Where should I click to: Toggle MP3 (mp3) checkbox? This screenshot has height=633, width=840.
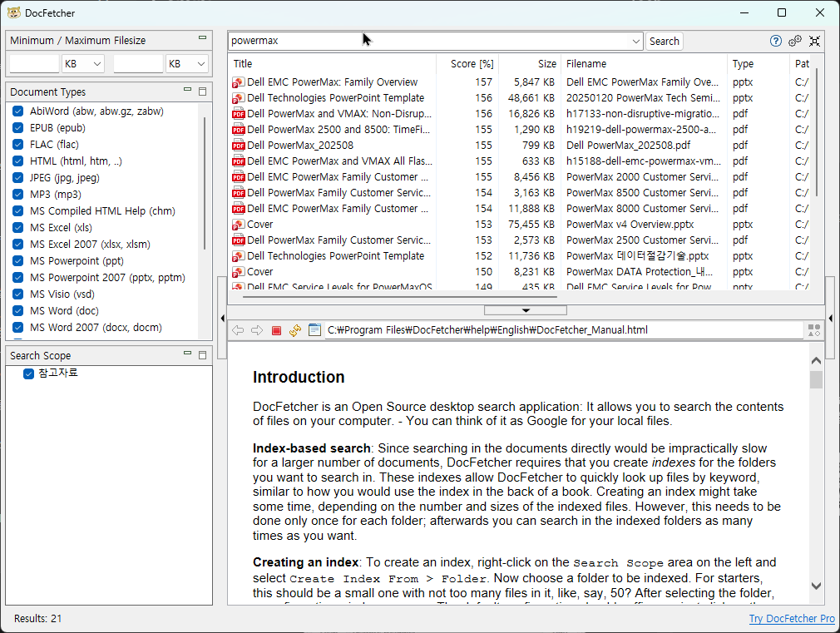pyautogui.click(x=17, y=195)
